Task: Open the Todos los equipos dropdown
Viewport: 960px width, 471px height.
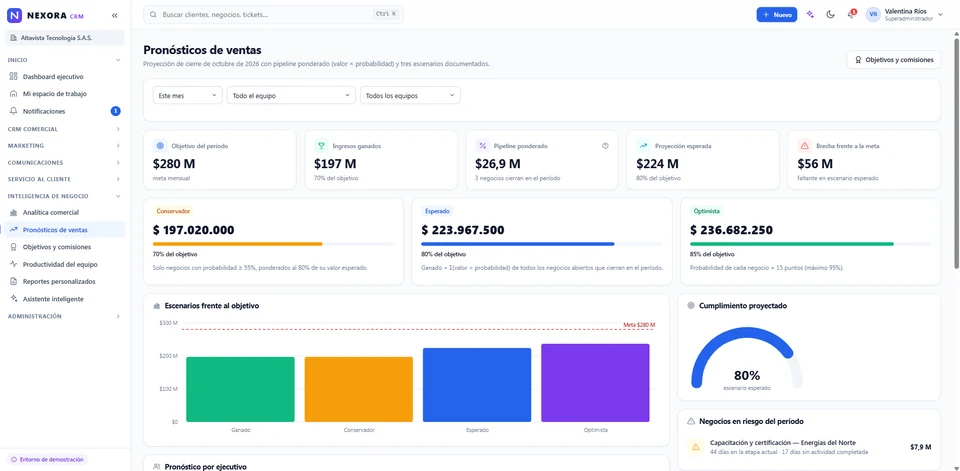Action: pos(410,96)
